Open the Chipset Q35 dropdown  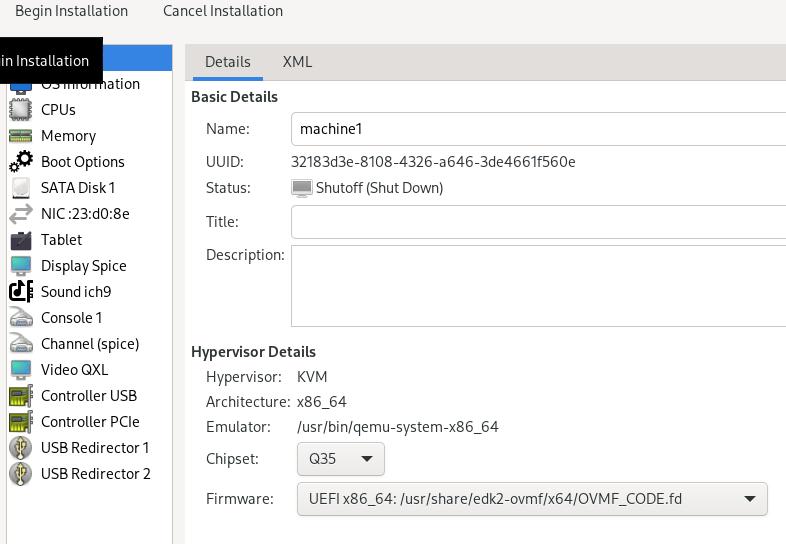340,459
